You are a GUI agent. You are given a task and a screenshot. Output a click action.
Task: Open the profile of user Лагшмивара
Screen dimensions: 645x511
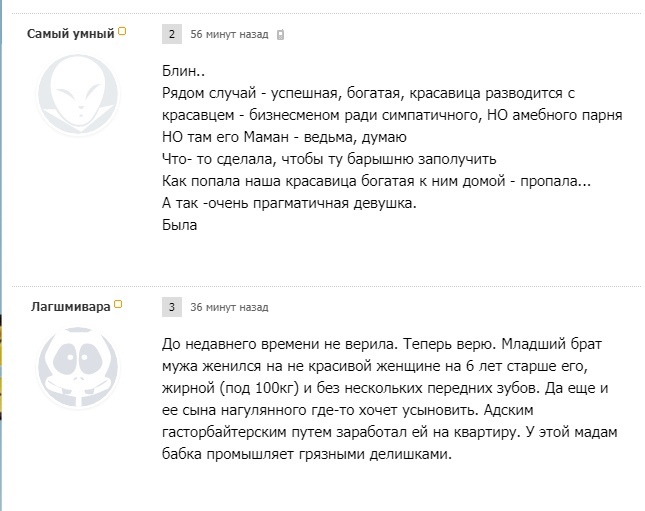[69, 307]
